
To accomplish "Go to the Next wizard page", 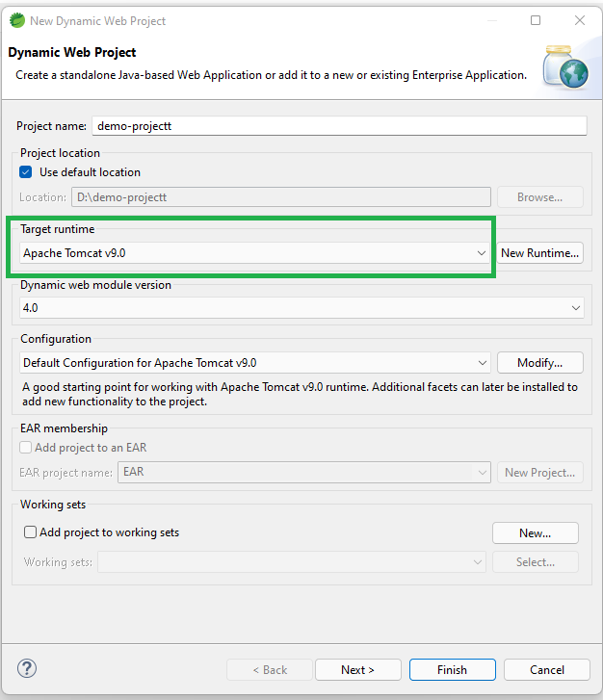I will (x=358, y=669).
